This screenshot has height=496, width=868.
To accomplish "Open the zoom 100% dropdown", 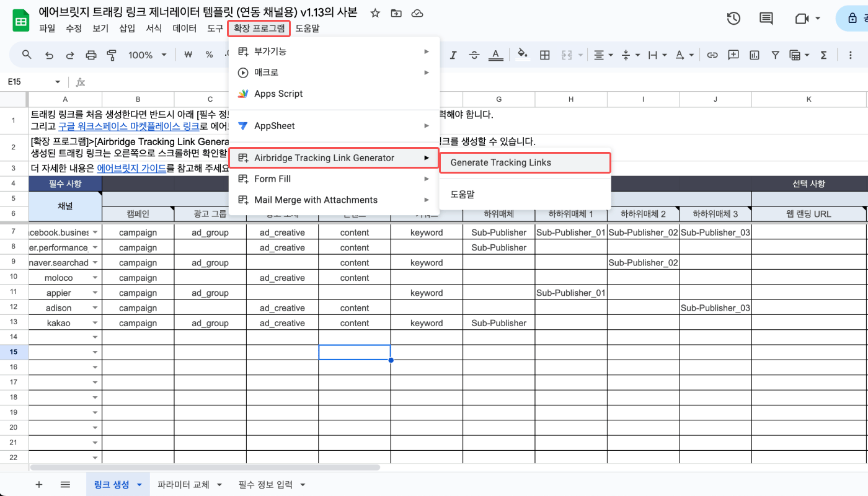I will tap(148, 55).
